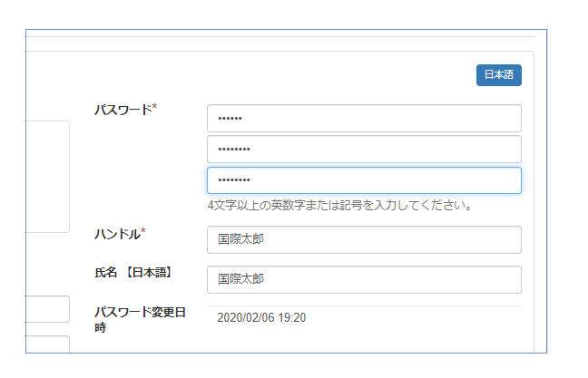
Task: Click the 2020/02/06 19:20 date value
Action: pyautogui.click(x=261, y=317)
